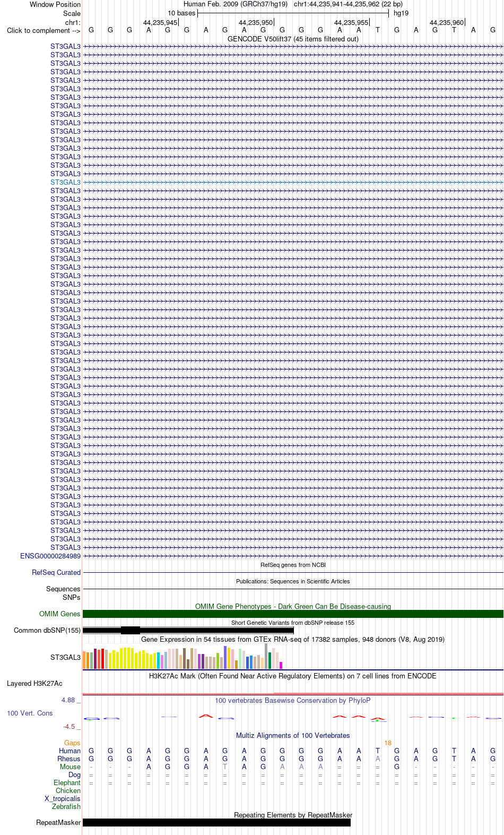Click 'Click to complement -->' base label
The width and height of the screenshot is (504, 835).
coord(44,30)
